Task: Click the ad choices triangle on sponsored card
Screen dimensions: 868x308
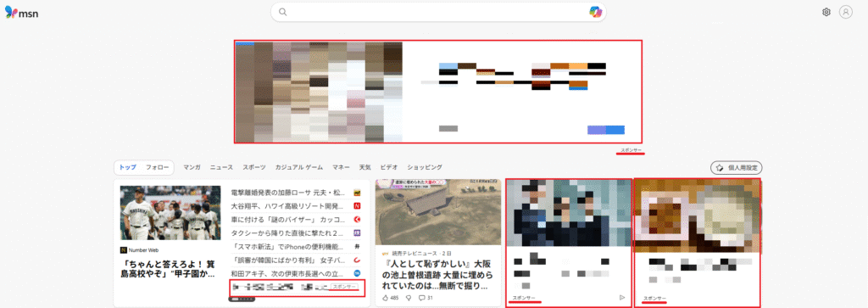Action: (x=622, y=298)
